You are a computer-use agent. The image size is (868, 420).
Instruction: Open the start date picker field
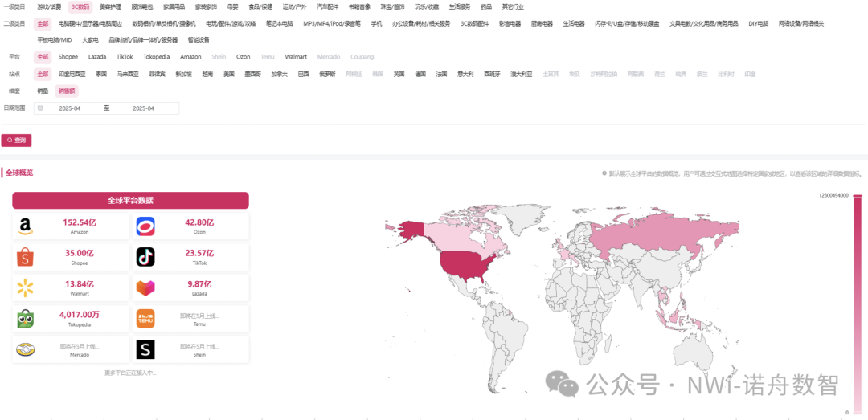(70, 108)
